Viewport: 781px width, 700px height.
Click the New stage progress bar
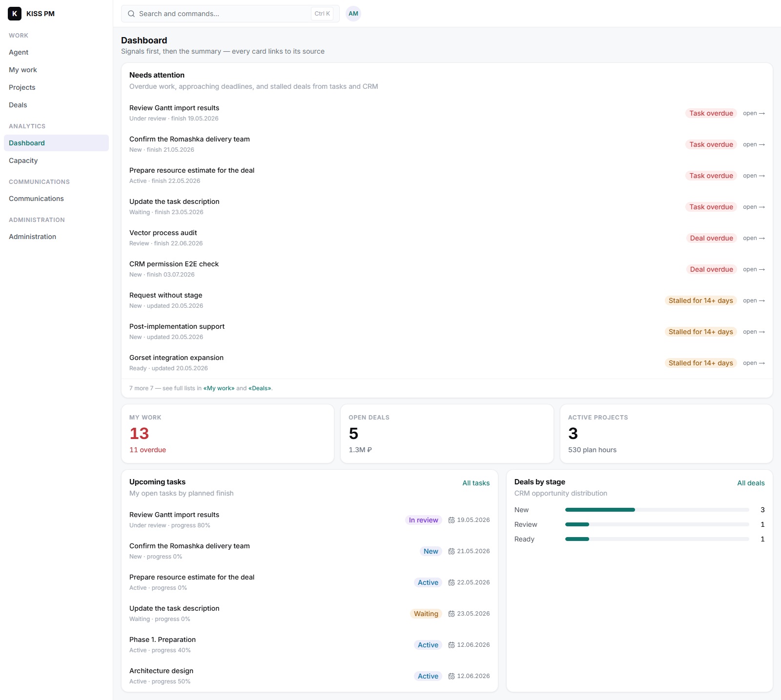pyautogui.click(x=657, y=510)
